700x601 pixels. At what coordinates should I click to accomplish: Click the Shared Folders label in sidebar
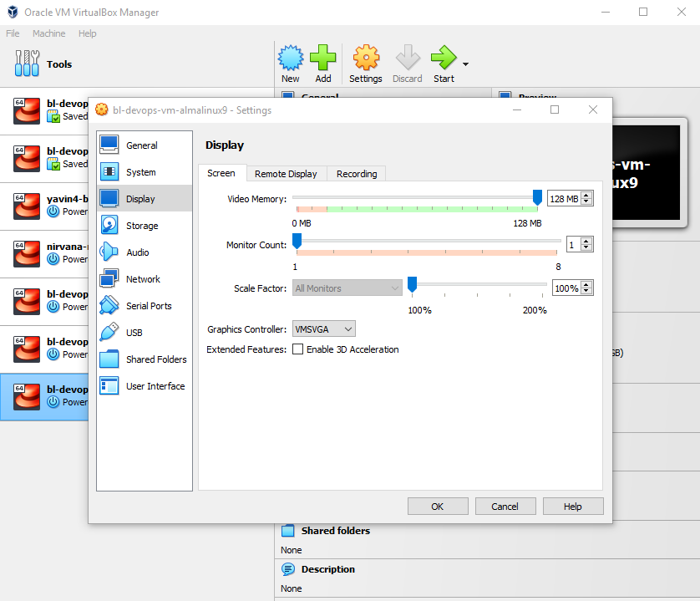tap(156, 359)
